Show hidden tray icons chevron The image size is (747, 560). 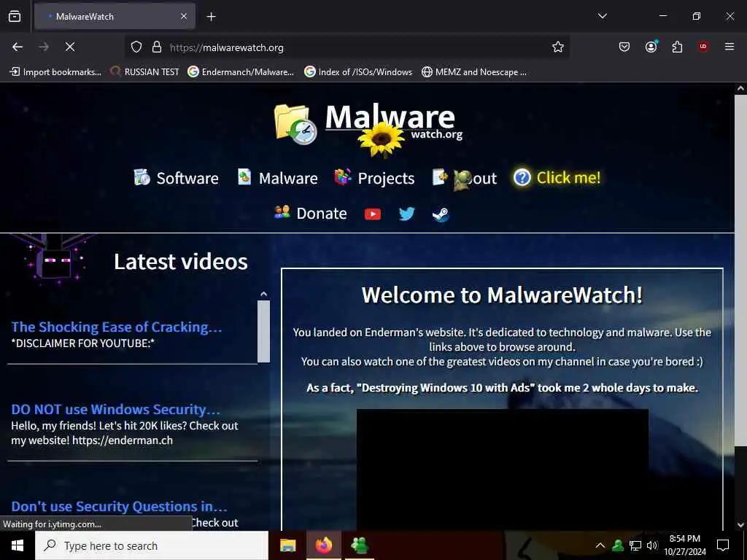tap(600, 545)
